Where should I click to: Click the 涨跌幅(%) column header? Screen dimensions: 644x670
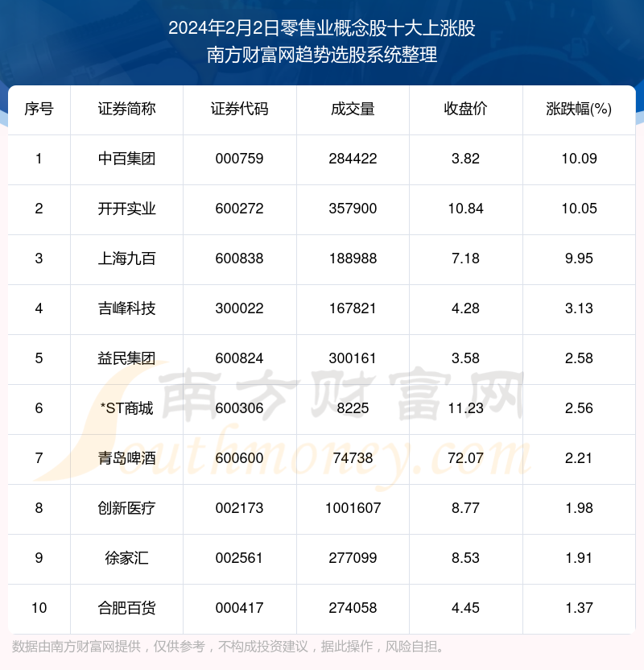click(x=579, y=109)
